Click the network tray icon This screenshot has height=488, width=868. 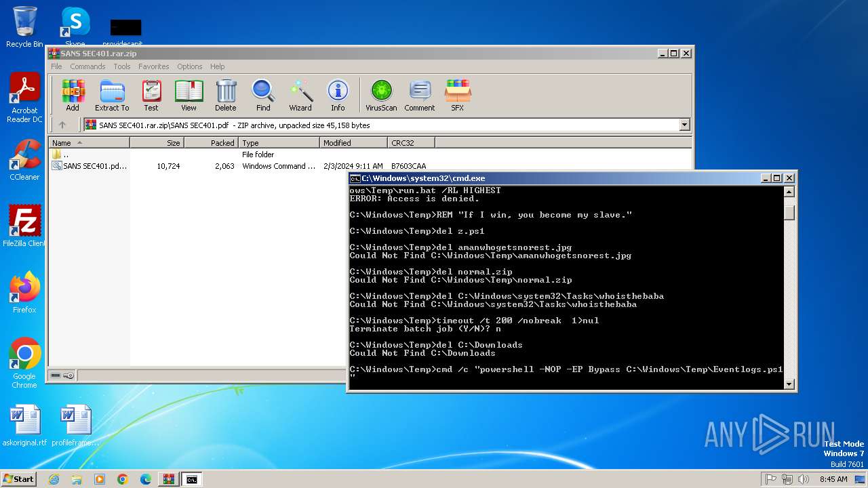(x=787, y=479)
